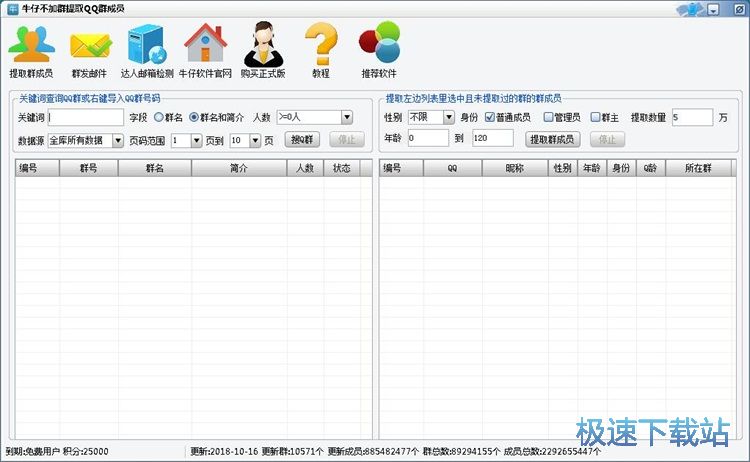
Task: Open end page 页到 dropdown showing 10
Action: click(255, 141)
